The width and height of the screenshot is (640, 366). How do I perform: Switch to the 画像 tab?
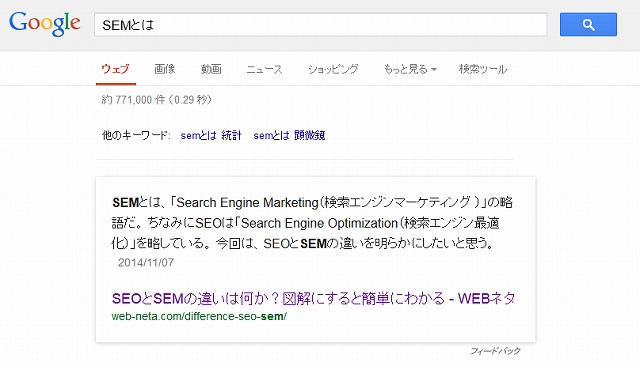[164, 69]
